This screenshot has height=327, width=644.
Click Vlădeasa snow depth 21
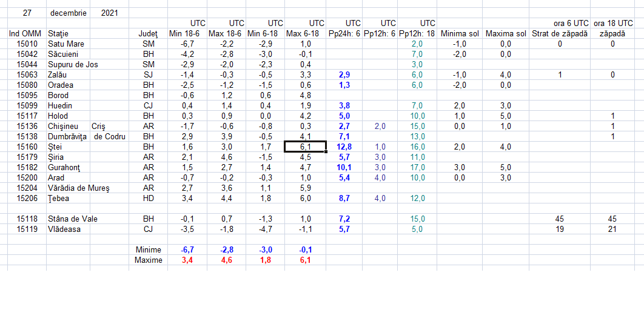(x=613, y=230)
